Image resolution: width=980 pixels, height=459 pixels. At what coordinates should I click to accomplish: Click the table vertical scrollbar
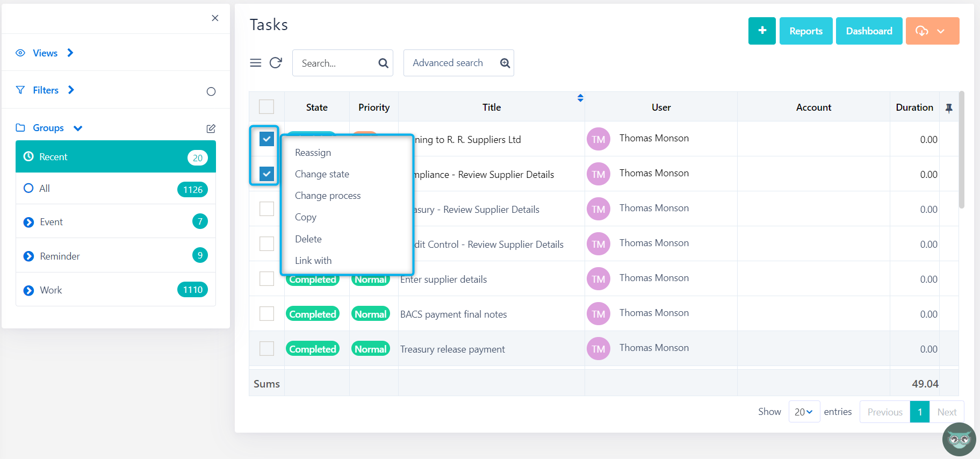(x=962, y=150)
